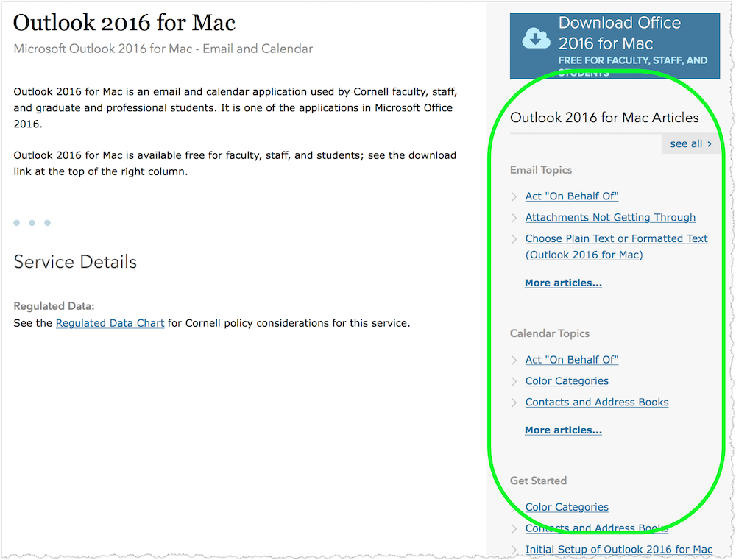The image size is (736, 560).
Task: Click the cloud download icon in banner
Action: point(536,38)
